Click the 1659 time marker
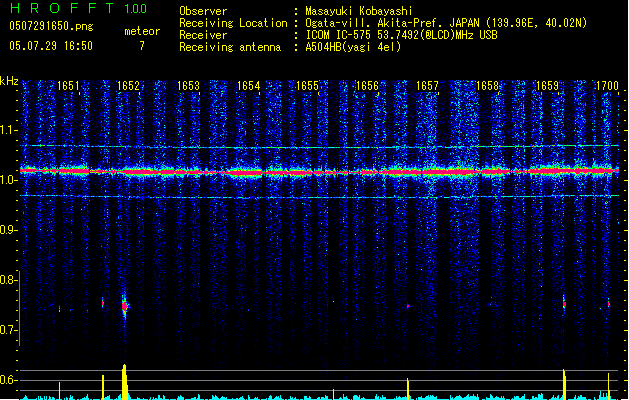629x400 pixels. 547,86
